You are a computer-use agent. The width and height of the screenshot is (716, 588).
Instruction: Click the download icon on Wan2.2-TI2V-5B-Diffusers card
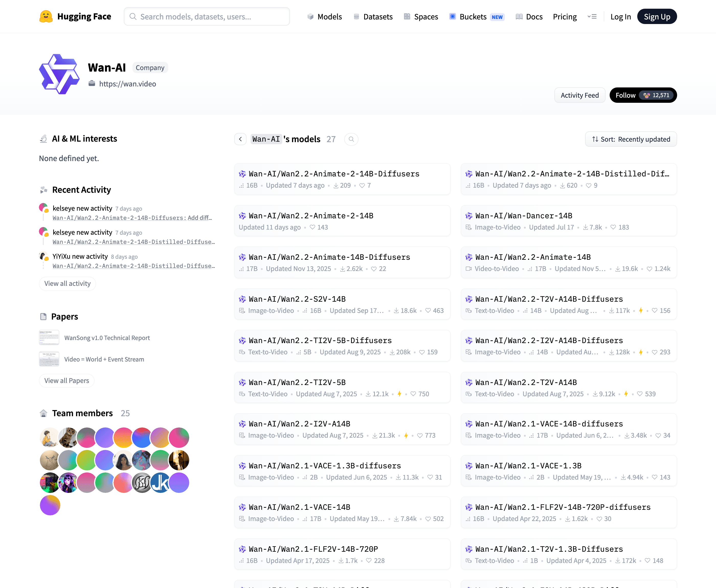[x=392, y=352]
